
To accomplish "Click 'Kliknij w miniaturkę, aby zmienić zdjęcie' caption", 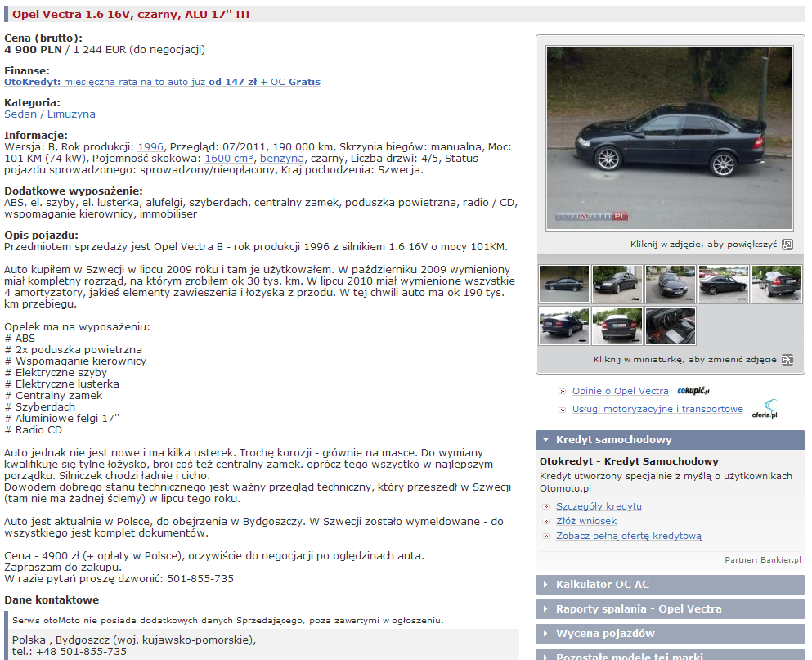I will (x=684, y=360).
